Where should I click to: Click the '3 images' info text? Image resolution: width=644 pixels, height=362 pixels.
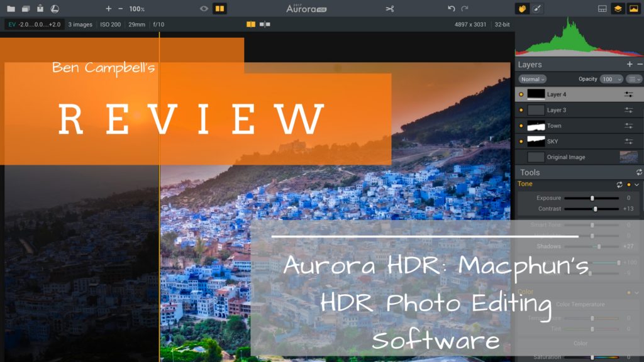coord(80,25)
